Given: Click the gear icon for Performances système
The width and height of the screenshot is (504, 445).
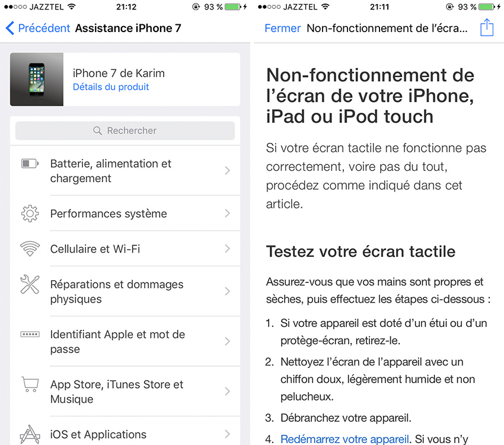Looking at the screenshot, I should coord(28,213).
